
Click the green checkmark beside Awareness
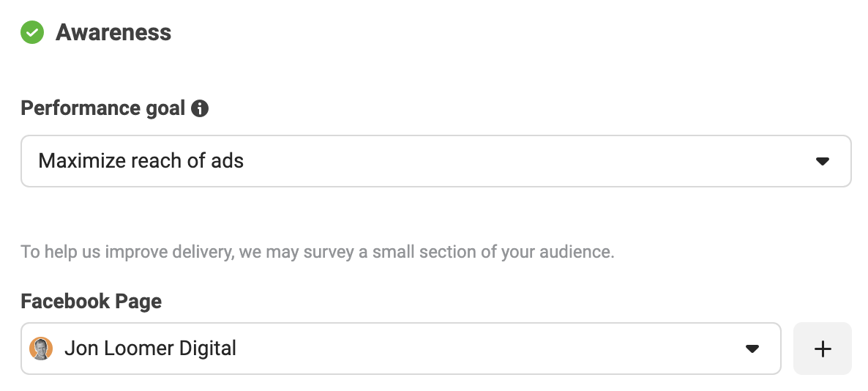pos(32,32)
